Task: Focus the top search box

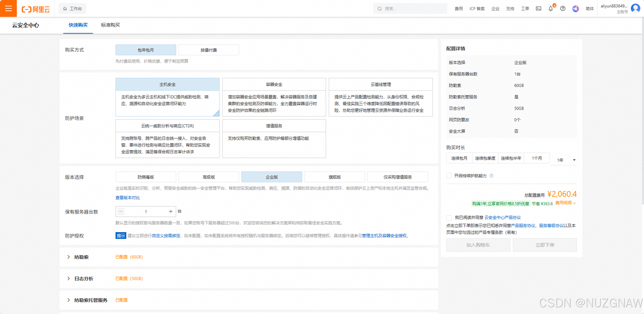Action: 410,9
